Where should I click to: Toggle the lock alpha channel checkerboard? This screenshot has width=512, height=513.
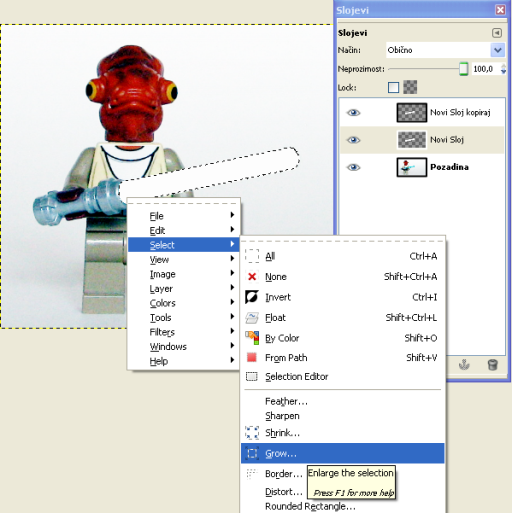click(x=410, y=87)
